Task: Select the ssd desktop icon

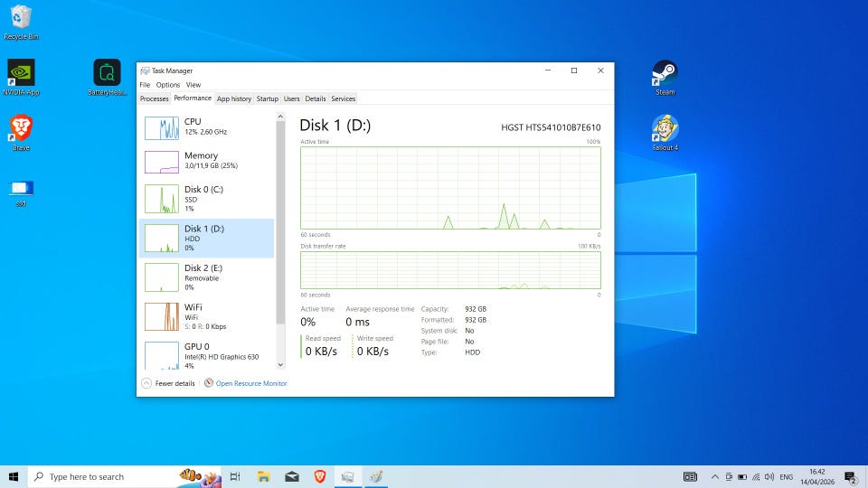Action: pyautogui.click(x=21, y=193)
